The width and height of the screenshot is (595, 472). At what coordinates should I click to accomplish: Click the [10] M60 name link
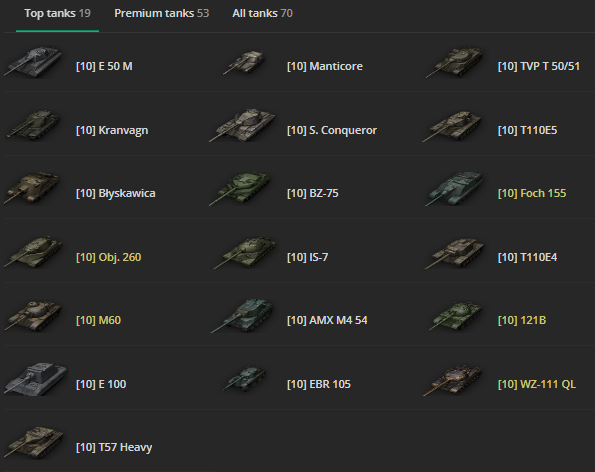98,320
